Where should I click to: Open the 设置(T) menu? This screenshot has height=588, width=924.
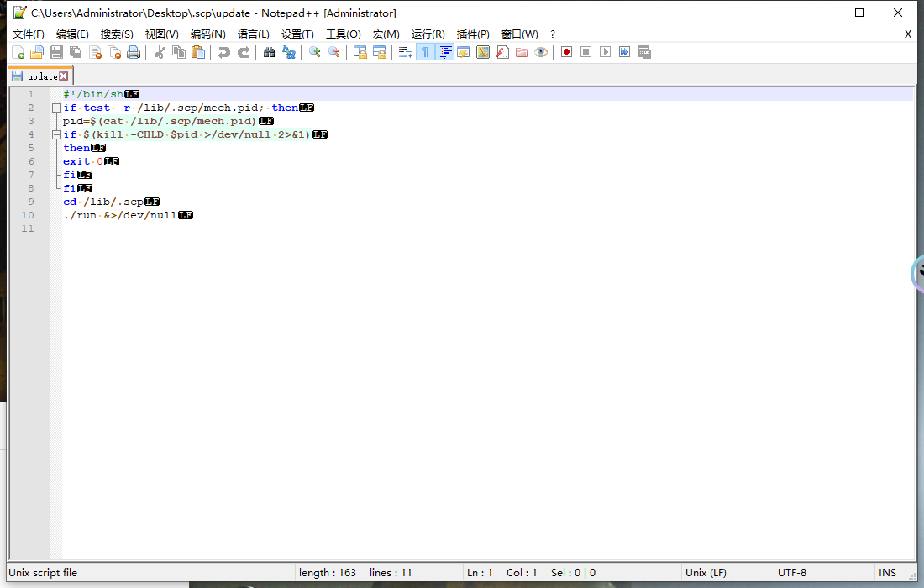(x=297, y=34)
